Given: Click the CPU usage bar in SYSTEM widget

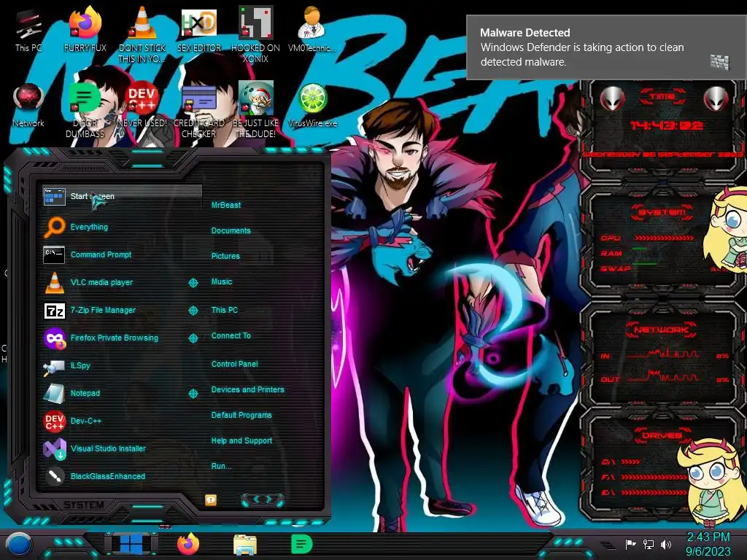Looking at the screenshot, I should [x=664, y=238].
